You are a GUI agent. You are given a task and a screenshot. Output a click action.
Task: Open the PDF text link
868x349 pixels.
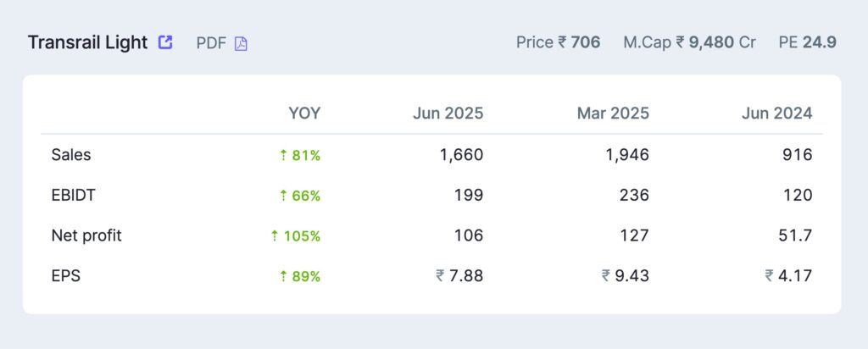[x=211, y=43]
